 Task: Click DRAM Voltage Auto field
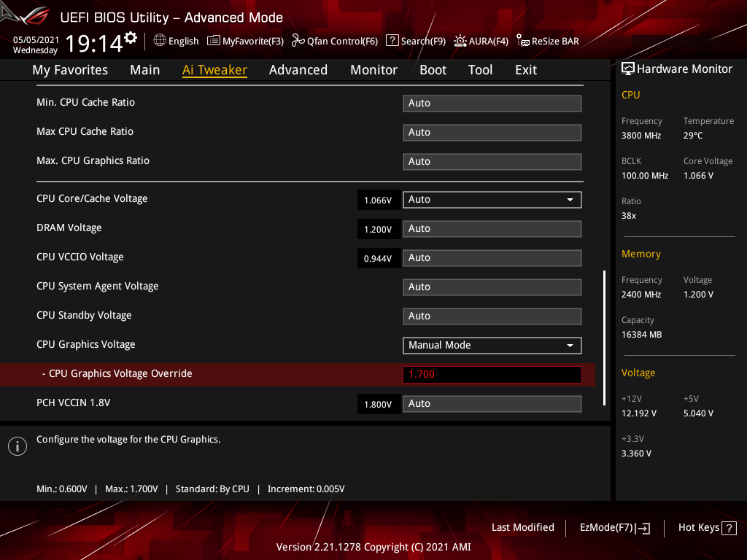(x=492, y=228)
